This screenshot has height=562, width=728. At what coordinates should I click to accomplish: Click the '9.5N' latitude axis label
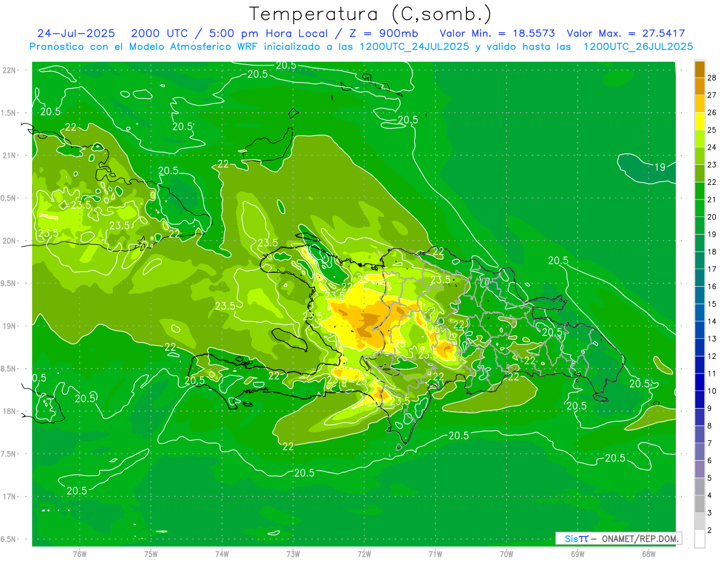(x=9, y=283)
